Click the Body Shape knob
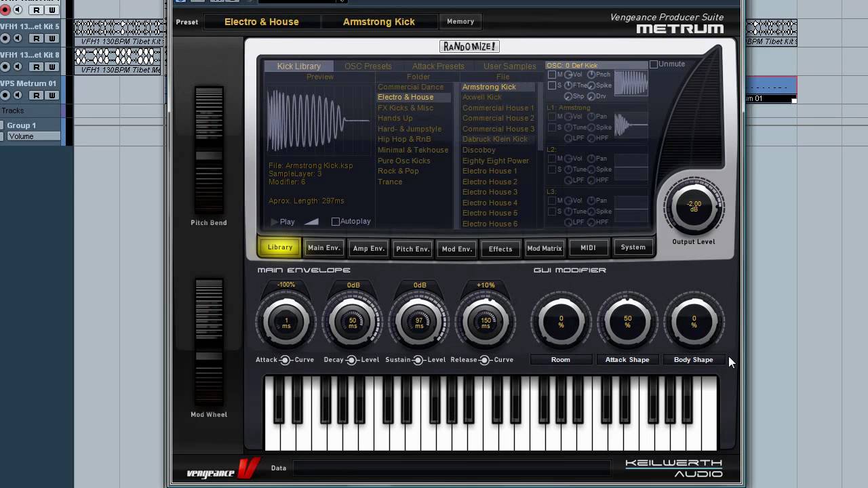This screenshot has width=868, height=488. [694, 321]
